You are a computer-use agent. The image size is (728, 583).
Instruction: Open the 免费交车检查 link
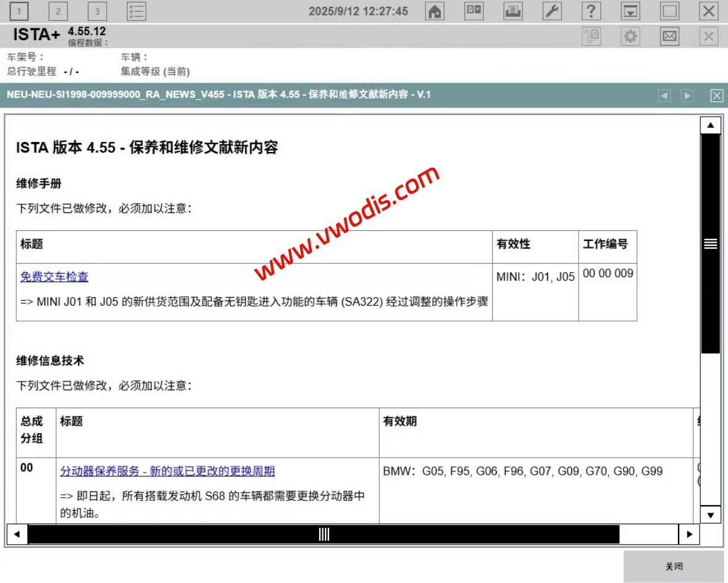point(54,277)
